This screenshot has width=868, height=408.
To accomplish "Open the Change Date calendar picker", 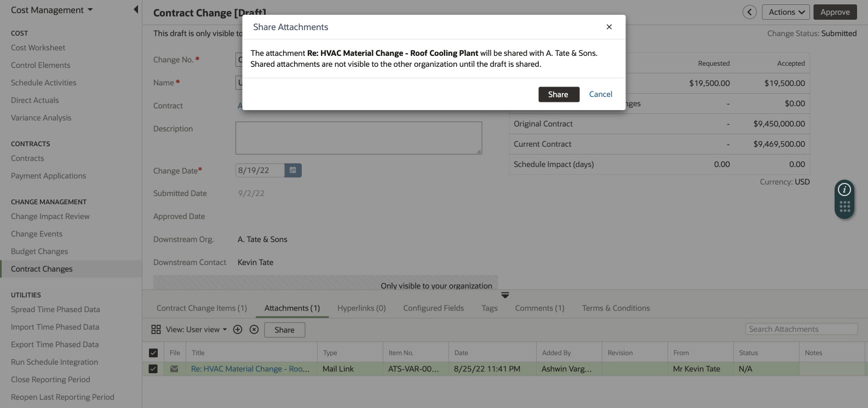I will [x=293, y=170].
